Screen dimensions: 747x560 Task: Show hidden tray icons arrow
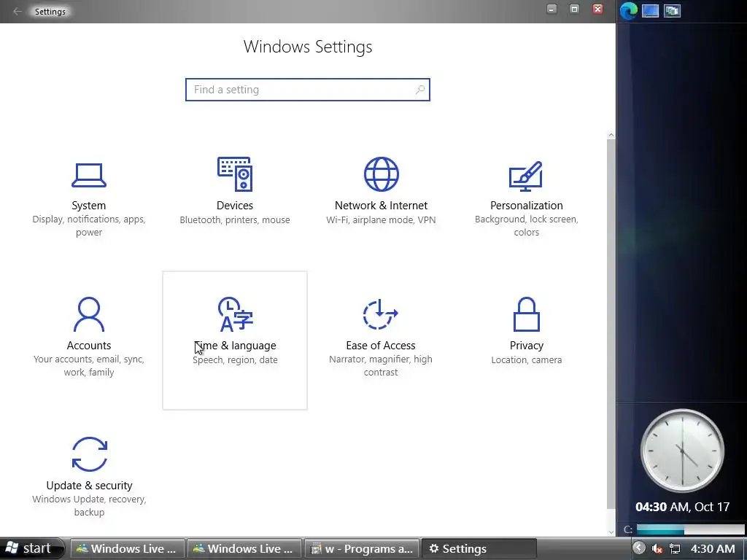pyautogui.click(x=639, y=548)
